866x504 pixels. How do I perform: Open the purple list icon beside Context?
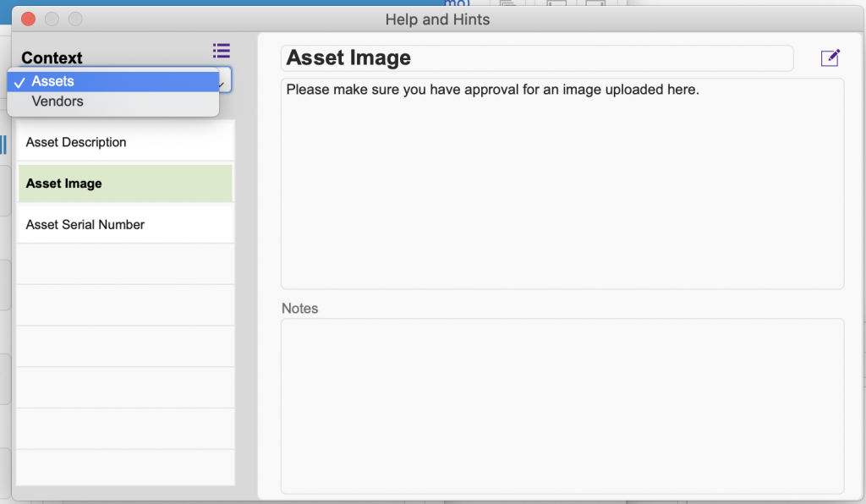pyautogui.click(x=222, y=51)
